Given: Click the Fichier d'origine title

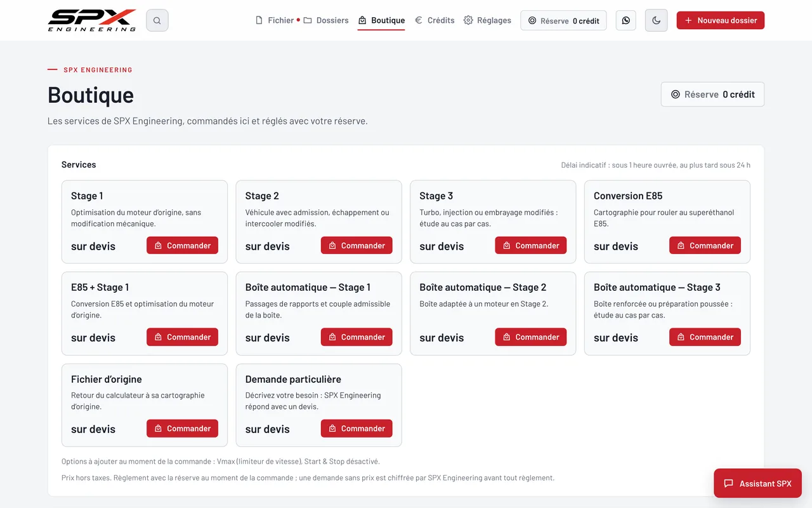Looking at the screenshot, I should pyautogui.click(x=107, y=379).
